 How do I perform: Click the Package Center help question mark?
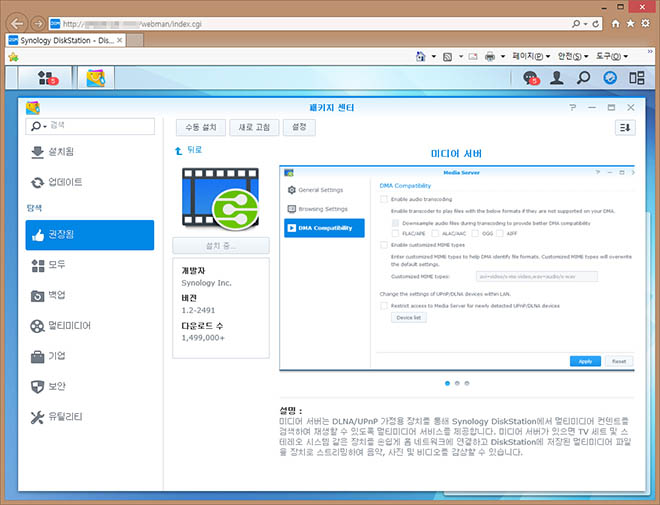tap(572, 107)
